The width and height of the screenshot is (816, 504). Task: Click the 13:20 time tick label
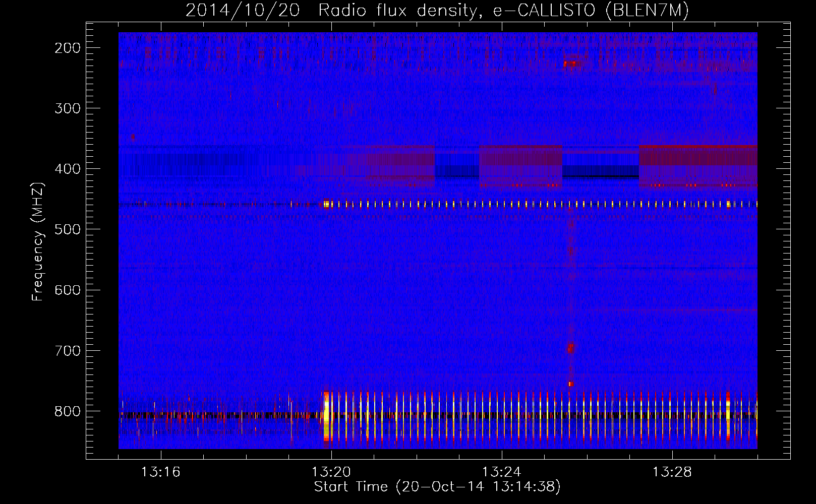[x=331, y=472]
